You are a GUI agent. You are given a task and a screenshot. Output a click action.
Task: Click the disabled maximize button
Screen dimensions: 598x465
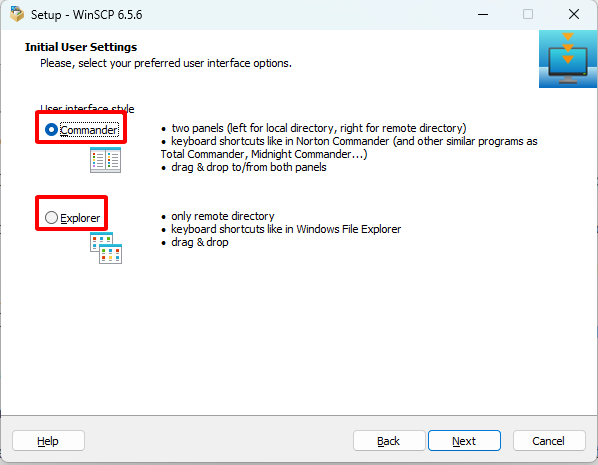coord(528,14)
